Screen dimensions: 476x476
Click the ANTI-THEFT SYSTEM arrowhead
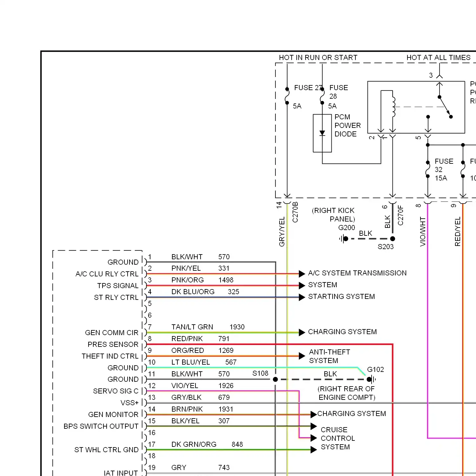pos(302,356)
